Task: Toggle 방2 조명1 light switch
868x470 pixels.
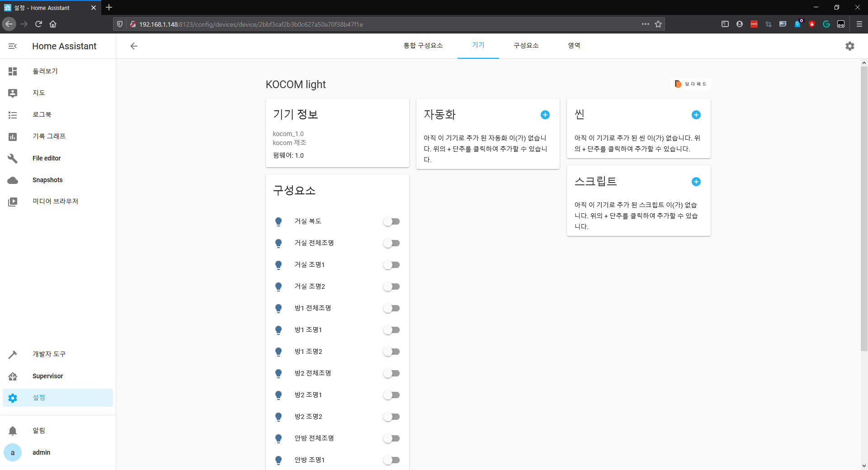Action: coord(392,395)
